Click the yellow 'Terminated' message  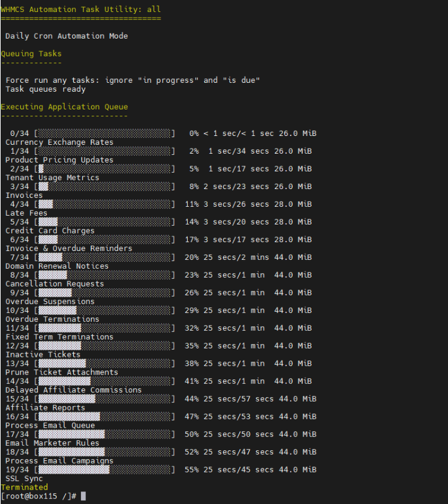point(24,487)
